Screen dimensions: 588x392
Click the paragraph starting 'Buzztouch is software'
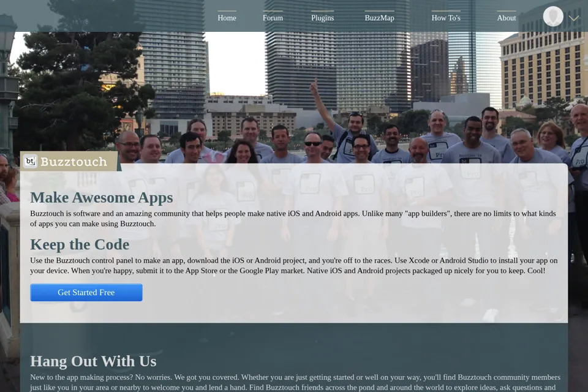point(293,219)
